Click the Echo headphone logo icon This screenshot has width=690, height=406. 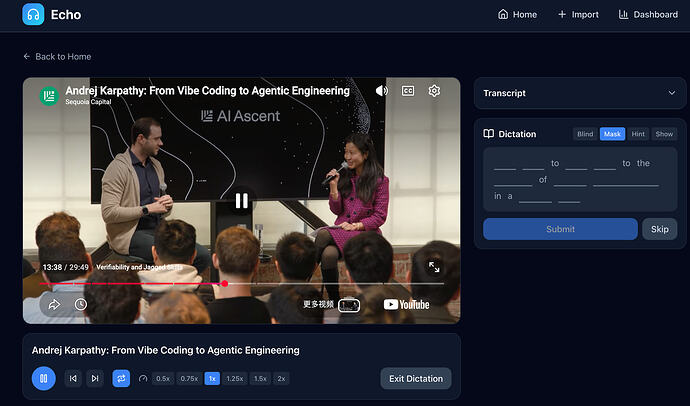(33, 15)
